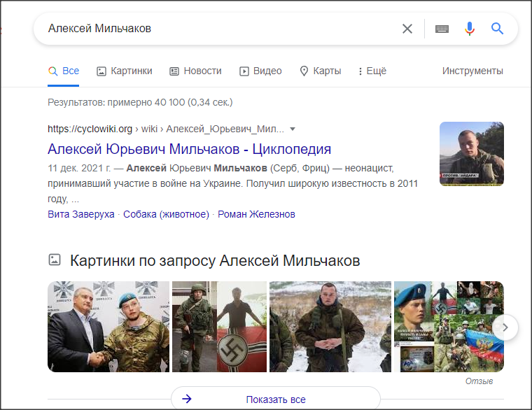Open the Ещё more menu
Screen dimensions: 532x410
[372, 71]
